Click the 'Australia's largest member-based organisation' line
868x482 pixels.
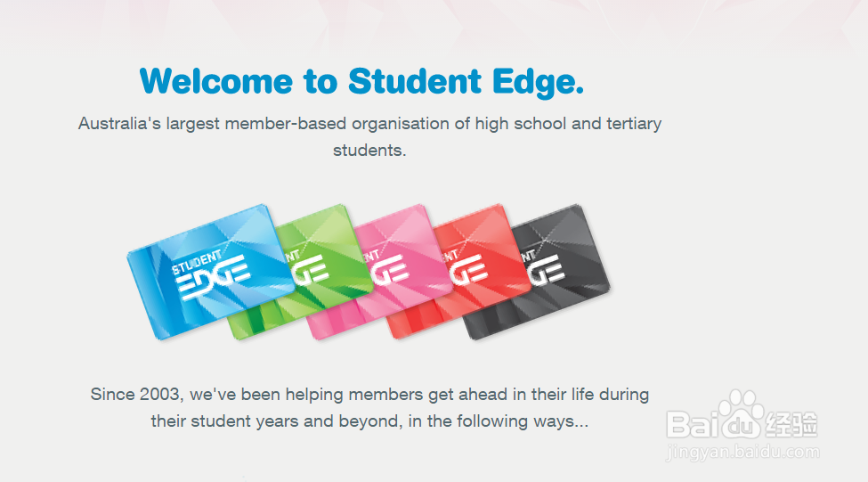[369, 124]
